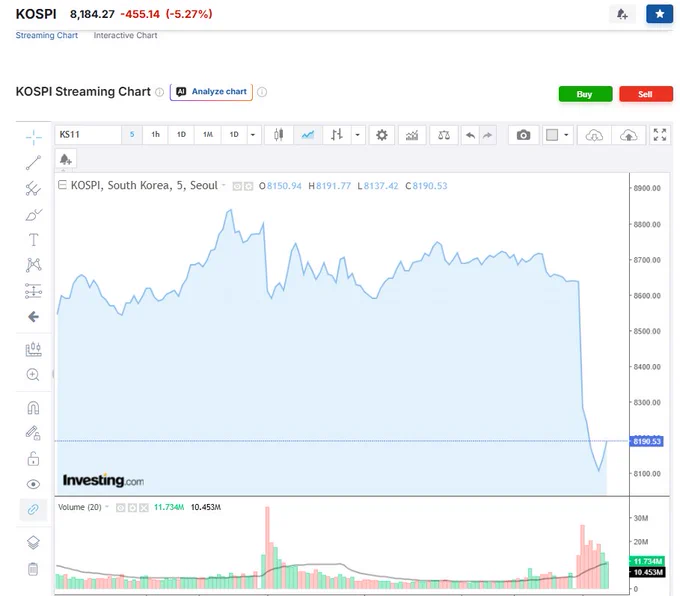680x596 pixels.
Task: Click the KS11 symbol input field
Action: tap(88, 134)
